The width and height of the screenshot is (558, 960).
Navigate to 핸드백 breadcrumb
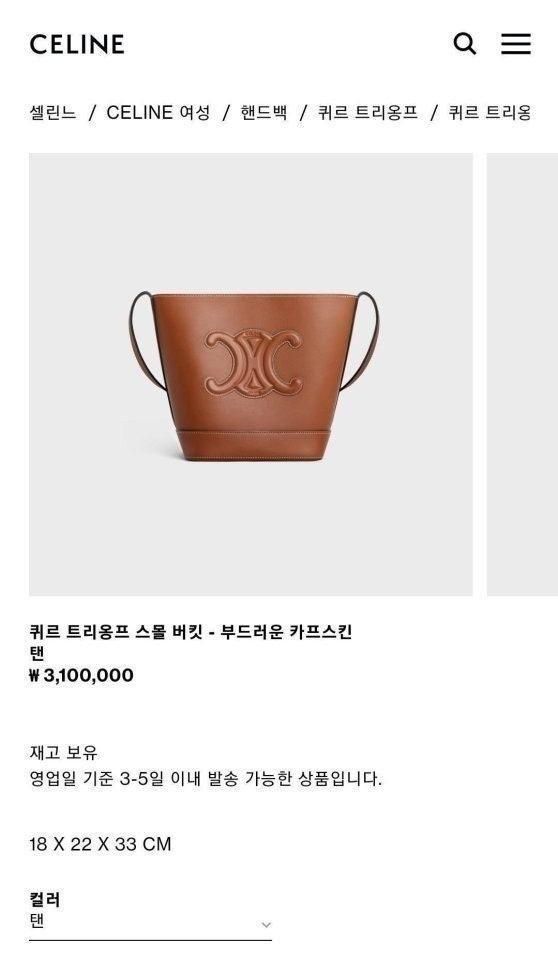[x=263, y=113]
